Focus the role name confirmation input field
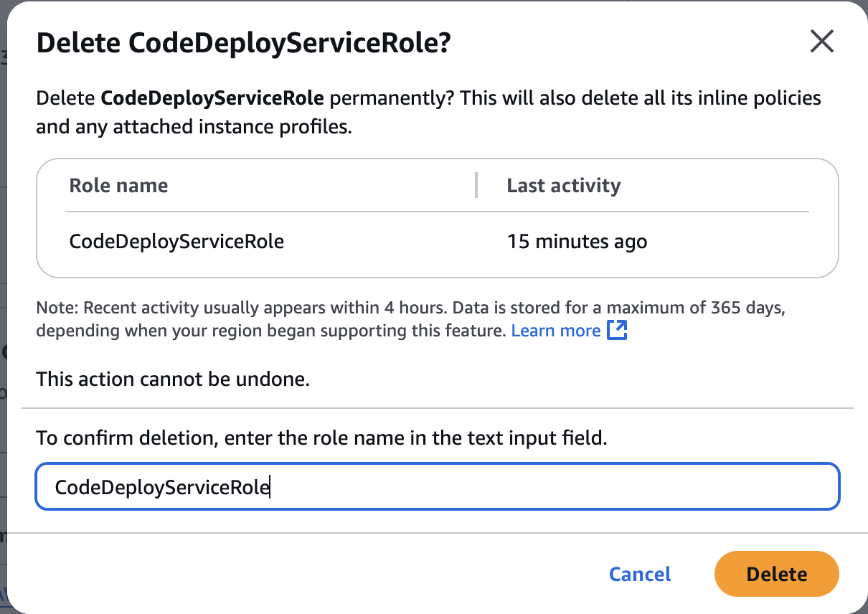The width and height of the screenshot is (868, 614). point(438,487)
